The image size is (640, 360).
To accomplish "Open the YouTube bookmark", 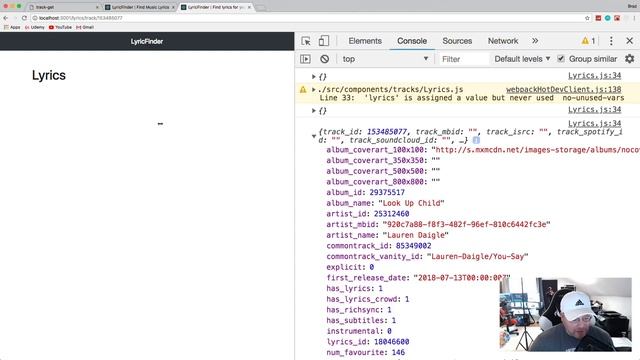I will [60, 27].
